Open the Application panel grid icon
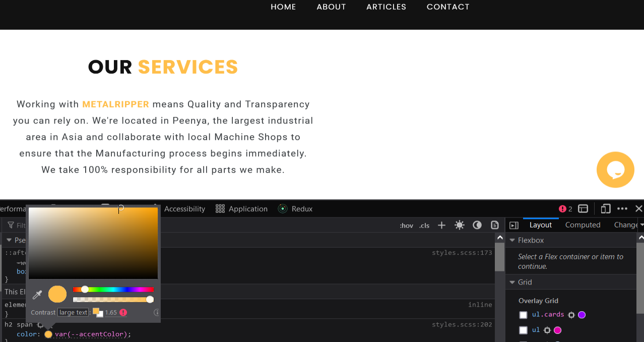644x342 pixels. pos(220,209)
